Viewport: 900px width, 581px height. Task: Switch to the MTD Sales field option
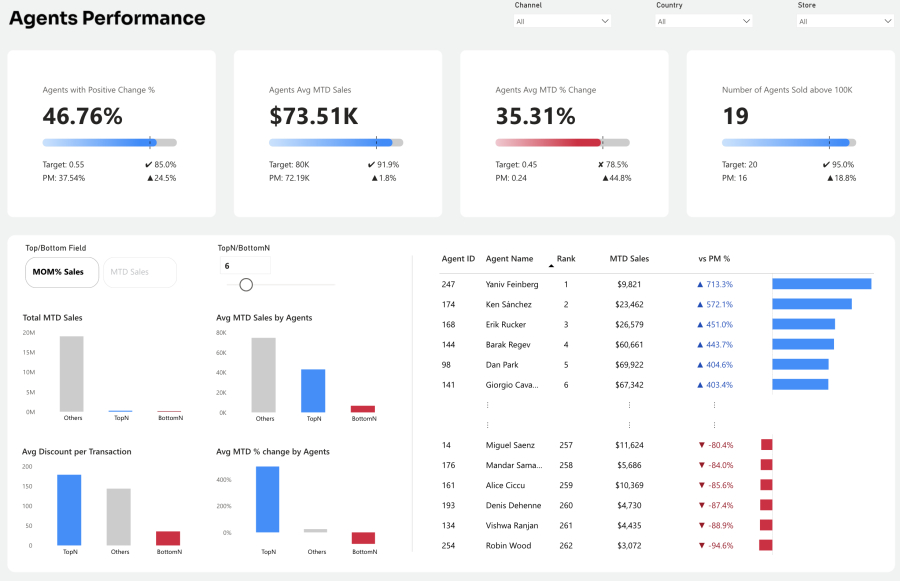coord(140,272)
